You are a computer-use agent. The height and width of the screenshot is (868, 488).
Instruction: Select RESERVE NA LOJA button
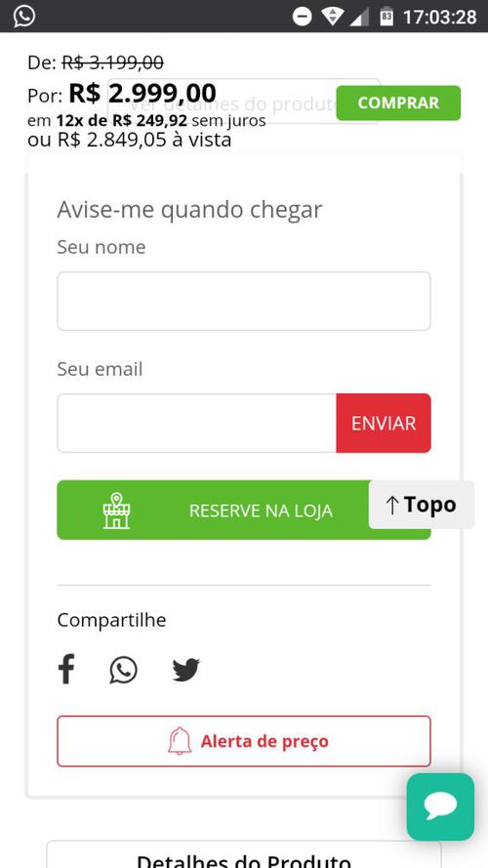tap(244, 510)
